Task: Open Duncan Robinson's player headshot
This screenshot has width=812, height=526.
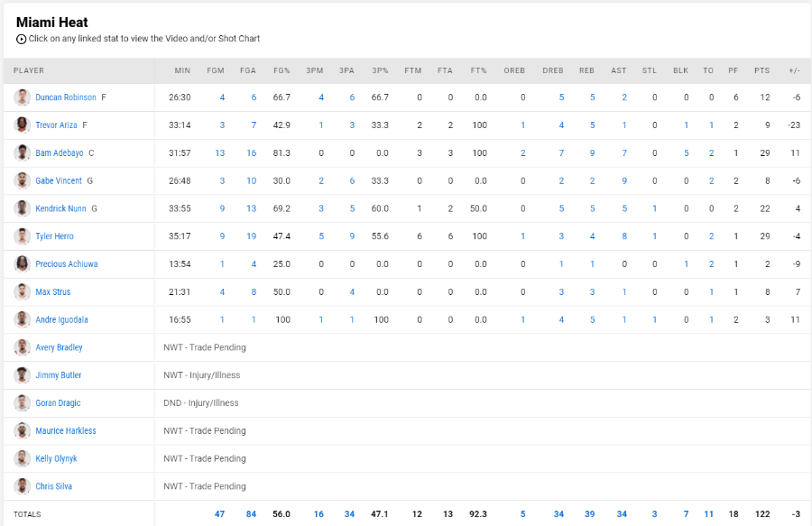Action: tap(22, 97)
